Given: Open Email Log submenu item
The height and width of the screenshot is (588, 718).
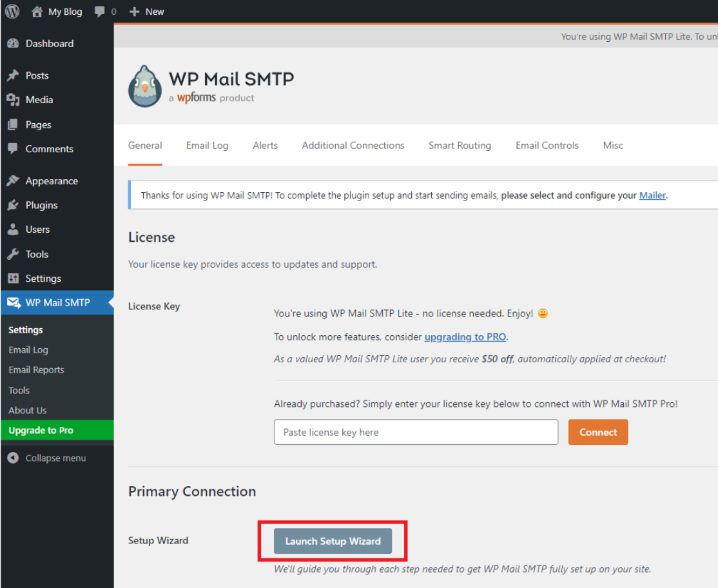Looking at the screenshot, I should pos(28,350).
